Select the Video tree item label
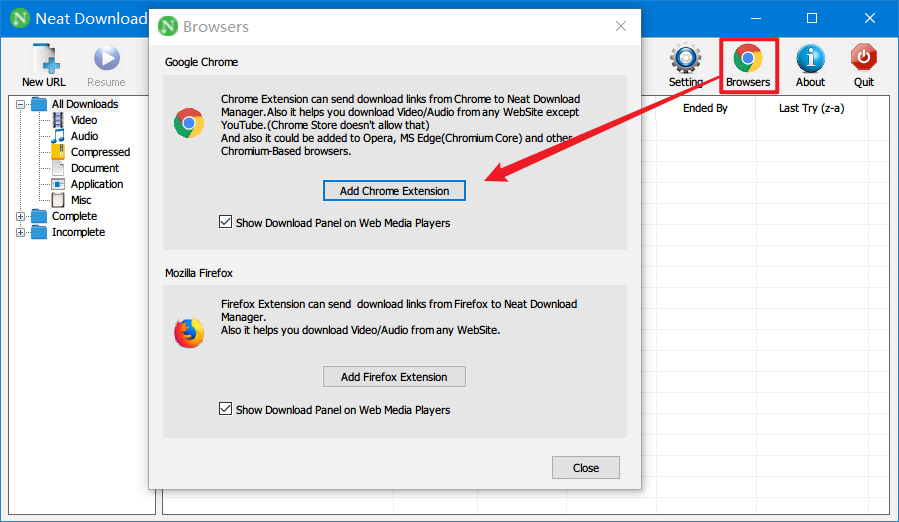Screen dimensions: 899x522 tap(84, 120)
